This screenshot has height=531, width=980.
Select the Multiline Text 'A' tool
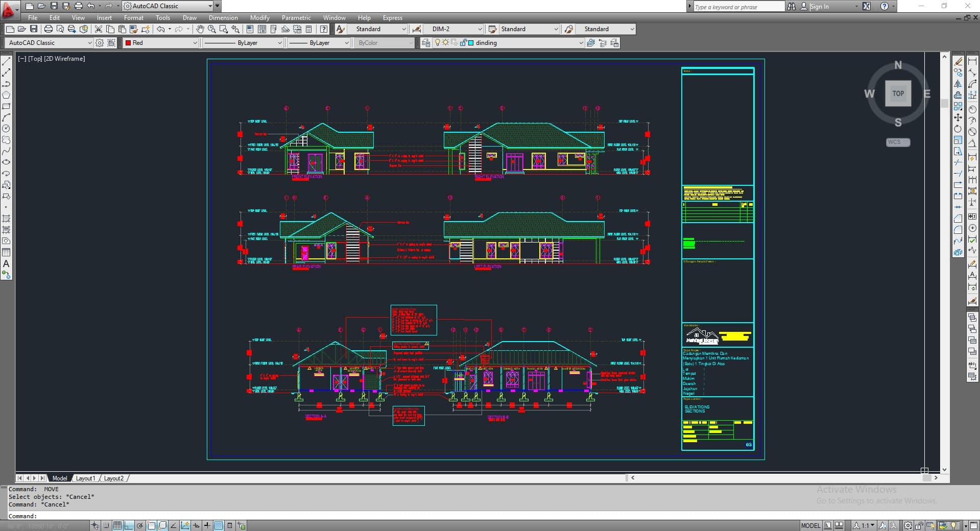pos(6,263)
